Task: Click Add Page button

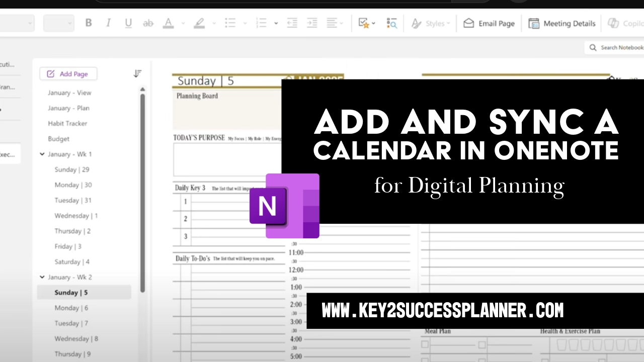Action: (x=68, y=74)
